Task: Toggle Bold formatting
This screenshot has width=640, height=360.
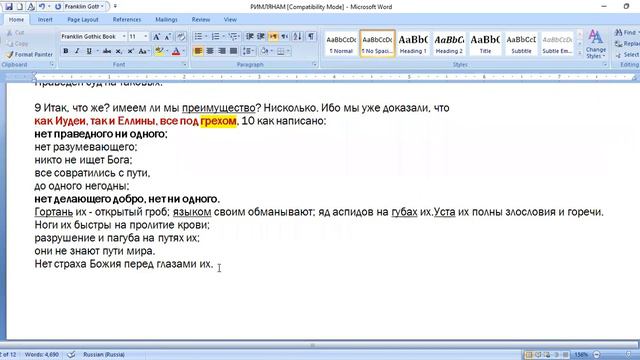Action: pyautogui.click(x=65, y=51)
